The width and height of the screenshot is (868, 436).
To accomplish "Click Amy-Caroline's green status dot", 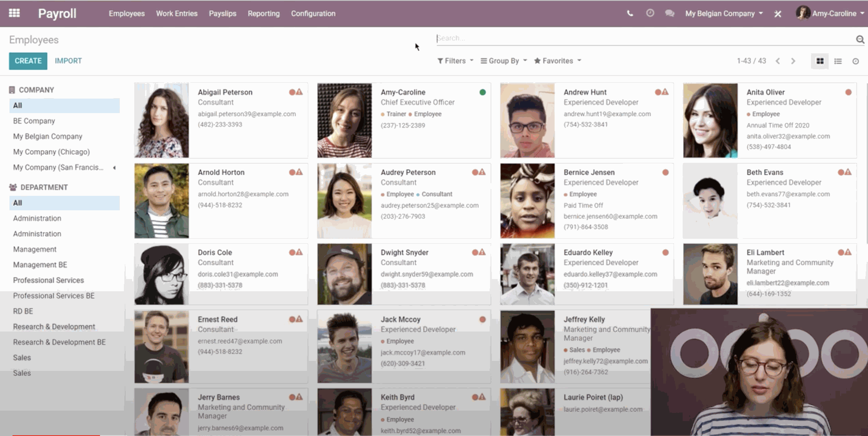I will [x=482, y=92].
